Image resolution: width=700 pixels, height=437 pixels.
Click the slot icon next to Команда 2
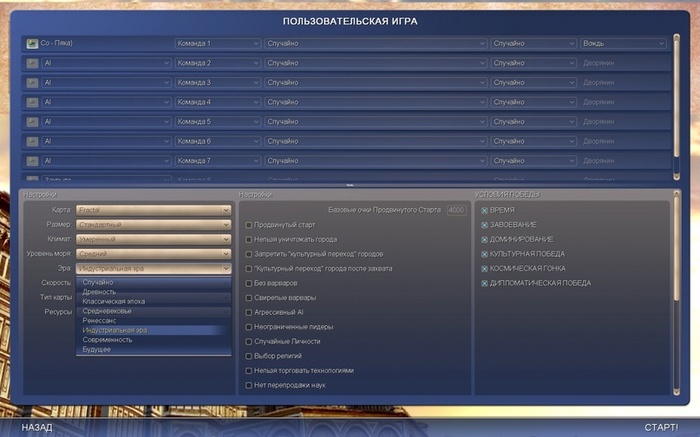click(x=33, y=63)
